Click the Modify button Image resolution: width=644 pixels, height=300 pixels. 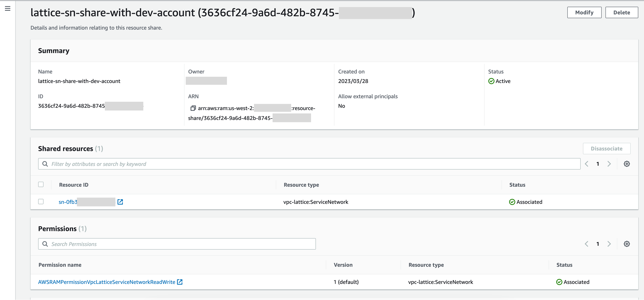(584, 12)
